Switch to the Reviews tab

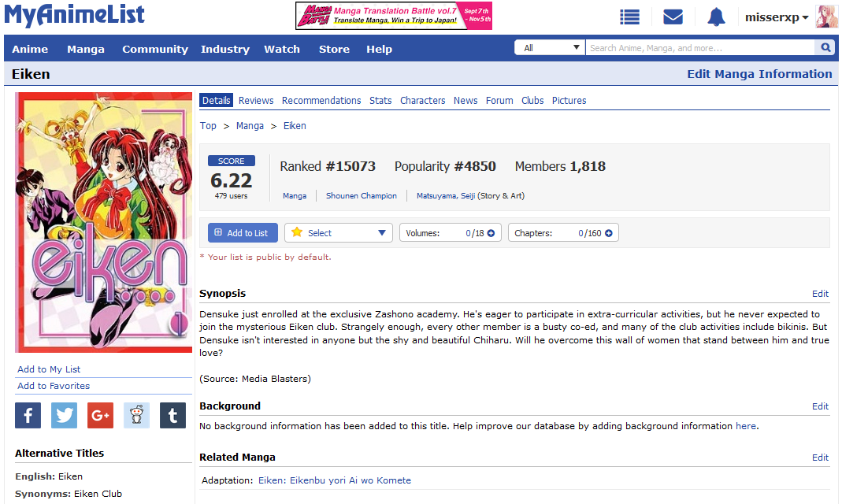coord(256,100)
